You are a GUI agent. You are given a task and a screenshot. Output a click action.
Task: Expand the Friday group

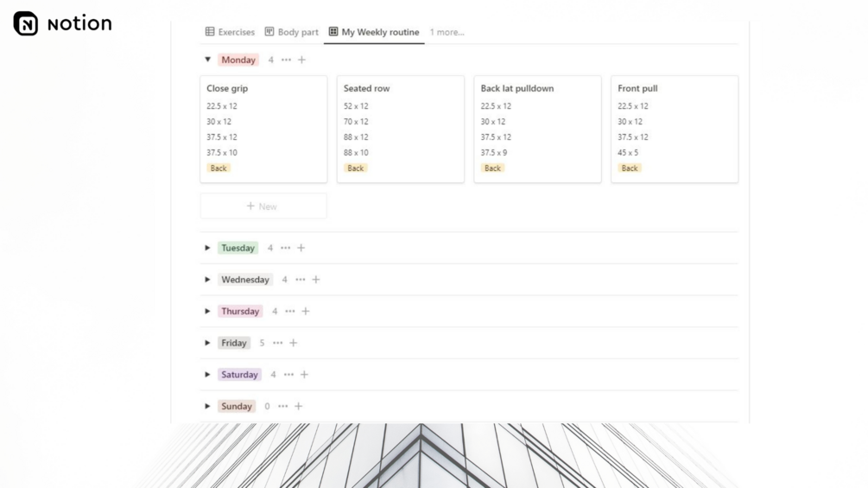207,343
